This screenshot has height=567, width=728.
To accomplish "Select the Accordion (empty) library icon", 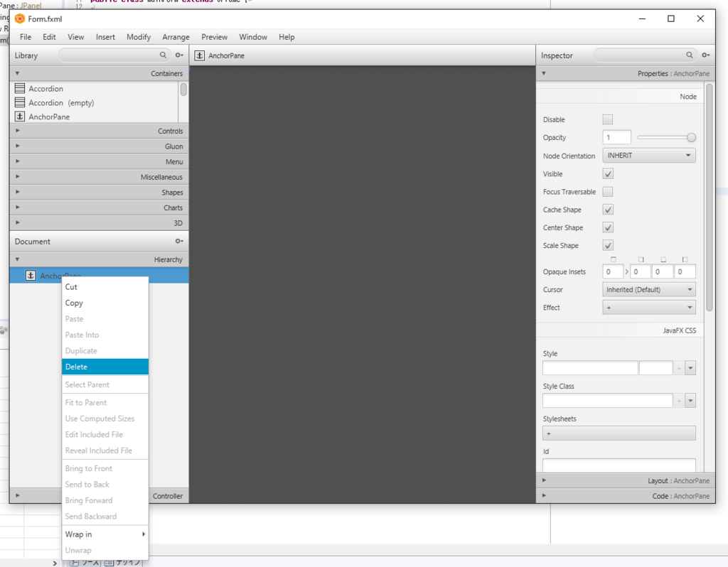I will [19, 102].
